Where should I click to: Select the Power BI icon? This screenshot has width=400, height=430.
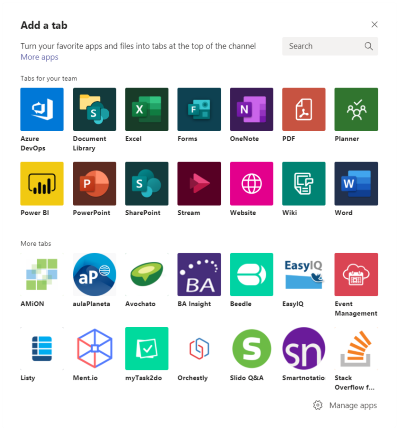click(42, 184)
